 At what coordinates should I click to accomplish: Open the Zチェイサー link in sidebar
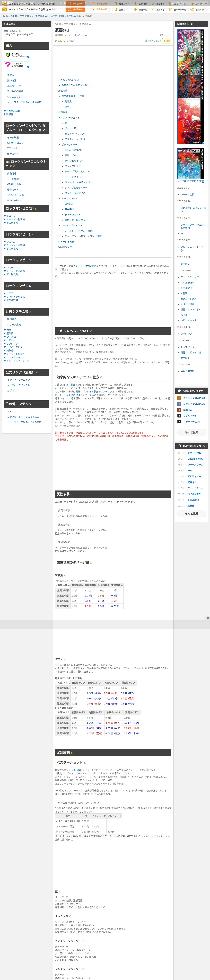tap(14, 148)
